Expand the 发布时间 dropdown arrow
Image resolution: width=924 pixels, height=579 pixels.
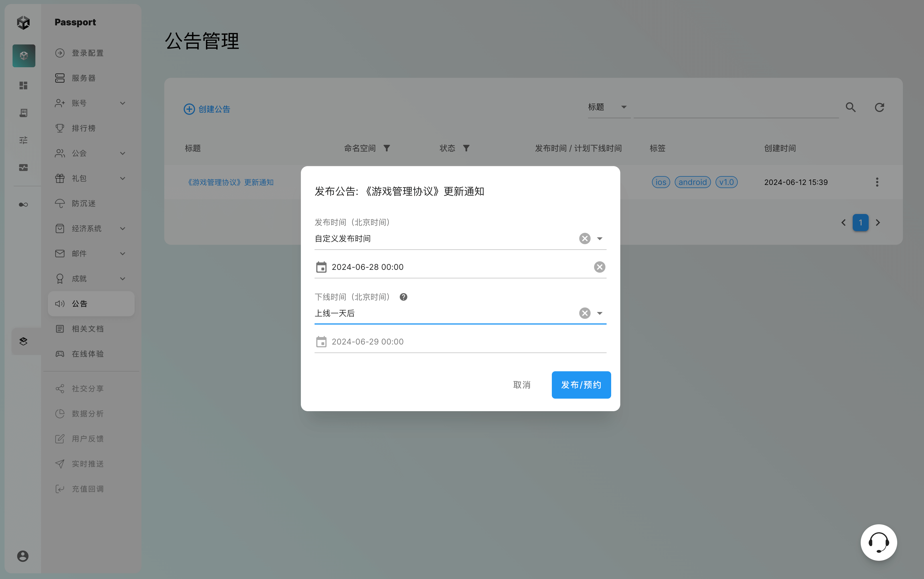tap(600, 238)
